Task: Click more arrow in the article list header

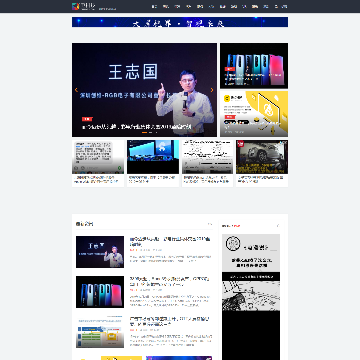Action: pyautogui.click(x=210, y=224)
